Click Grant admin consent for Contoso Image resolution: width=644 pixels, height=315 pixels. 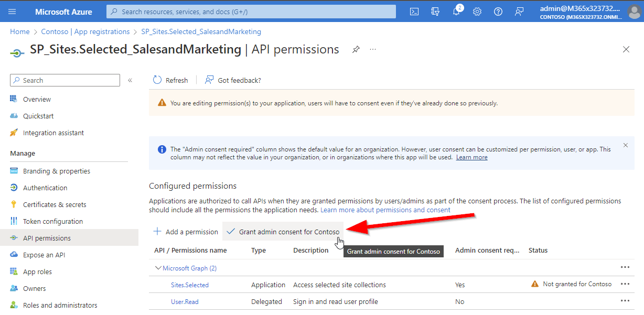283,232
